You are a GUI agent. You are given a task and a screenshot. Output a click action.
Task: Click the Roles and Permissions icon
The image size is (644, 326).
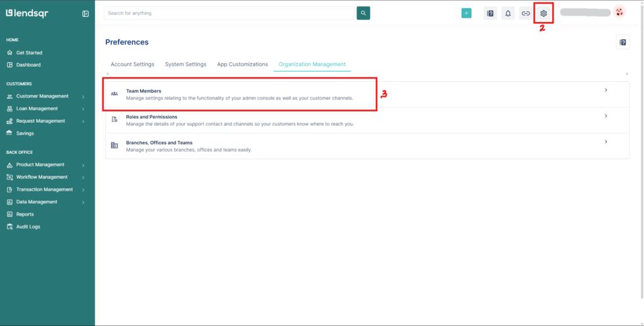[x=114, y=120]
